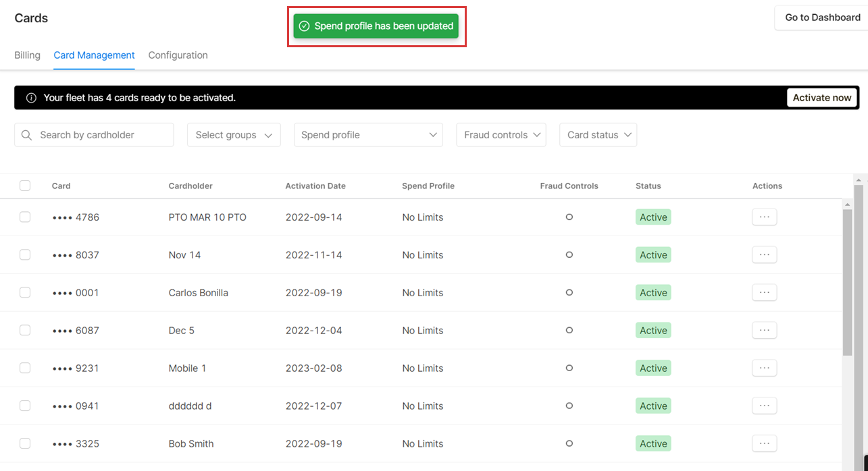Select checkbox for card 3325
This screenshot has width=868, height=471.
pyautogui.click(x=25, y=444)
